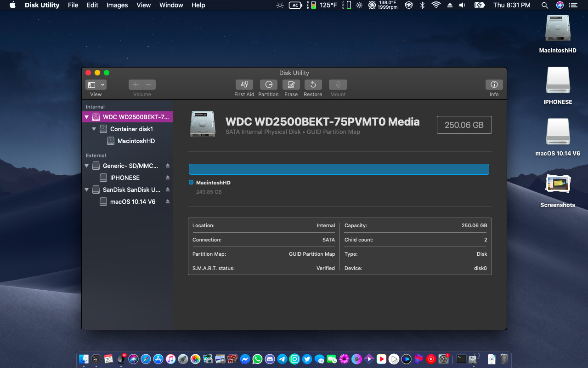Image resolution: width=588 pixels, height=368 pixels.
Task: Select WDC WD2500BEKT disk in sidebar
Action: [x=127, y=117]
